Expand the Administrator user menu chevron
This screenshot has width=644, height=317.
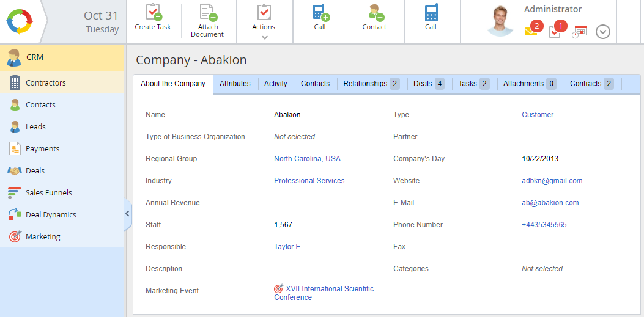pyautogui.click(x=603, y=32)
